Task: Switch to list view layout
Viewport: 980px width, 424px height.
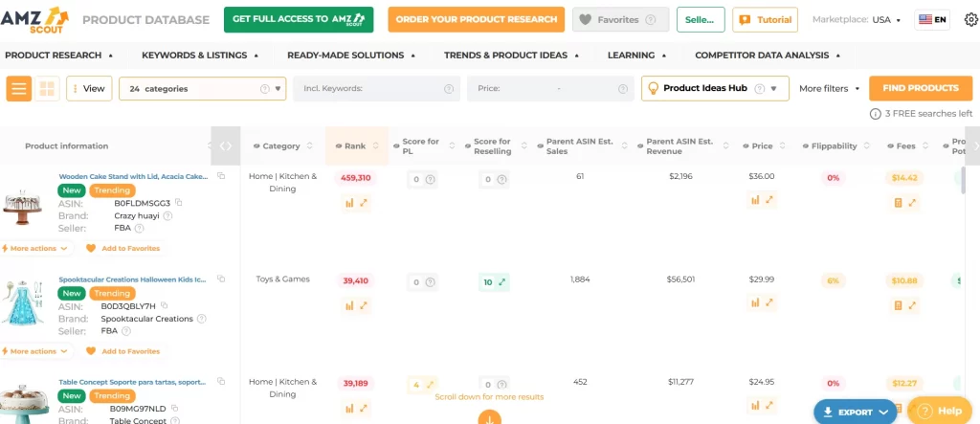Action: tap(19, 88)
